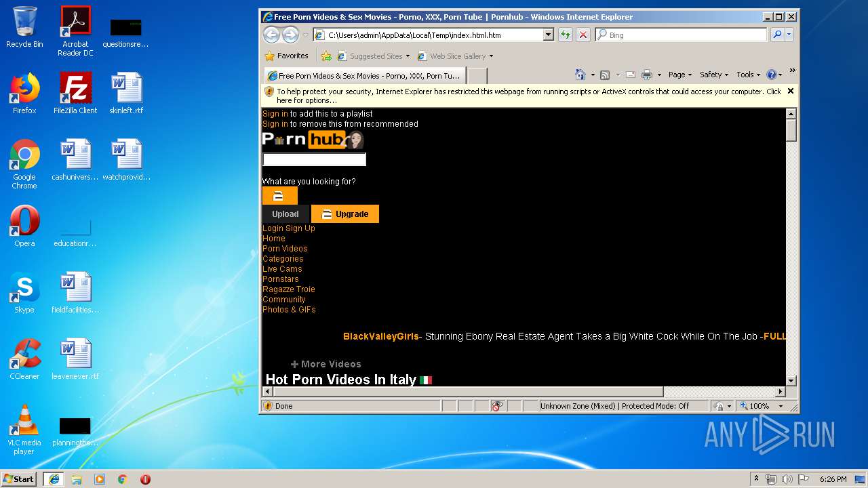Open the IE Help question mark icon
Viewport: 868px width, 488px height.
(x=771, y=75)
